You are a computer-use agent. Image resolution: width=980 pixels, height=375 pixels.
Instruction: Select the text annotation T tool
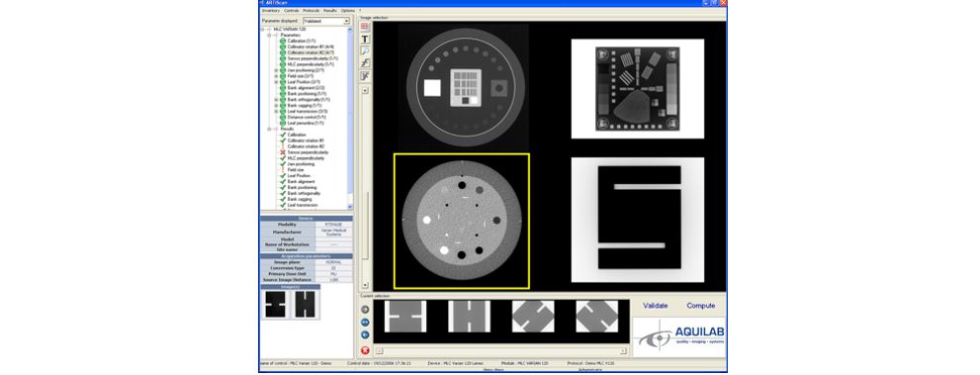[x=365, y=39]
